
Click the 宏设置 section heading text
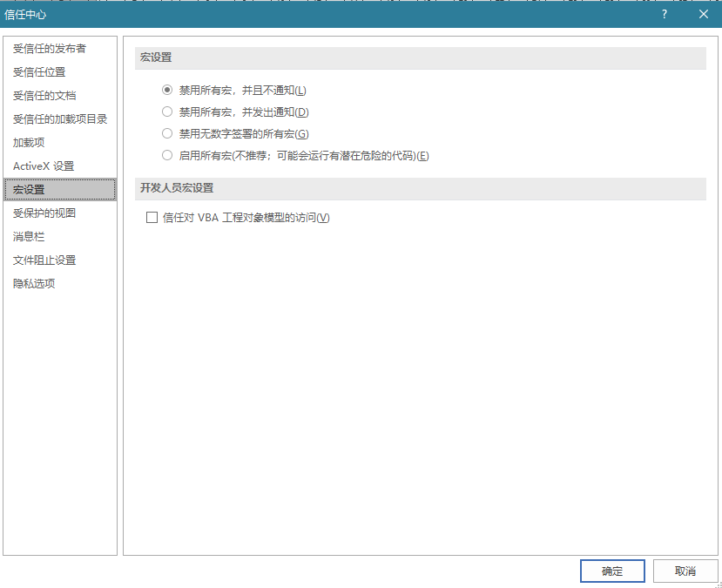pyautogui.click(x=156, y=57)
